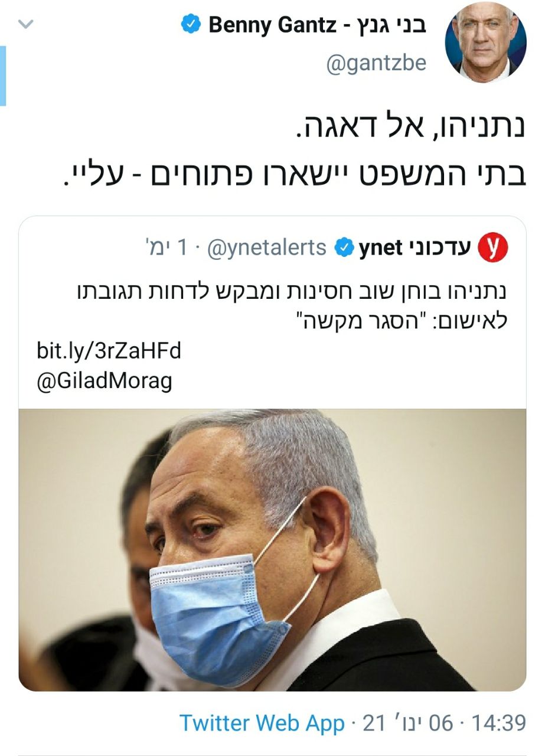Open the ynet alerts account name
Screen dimensions: 545x756
[415, 248]
